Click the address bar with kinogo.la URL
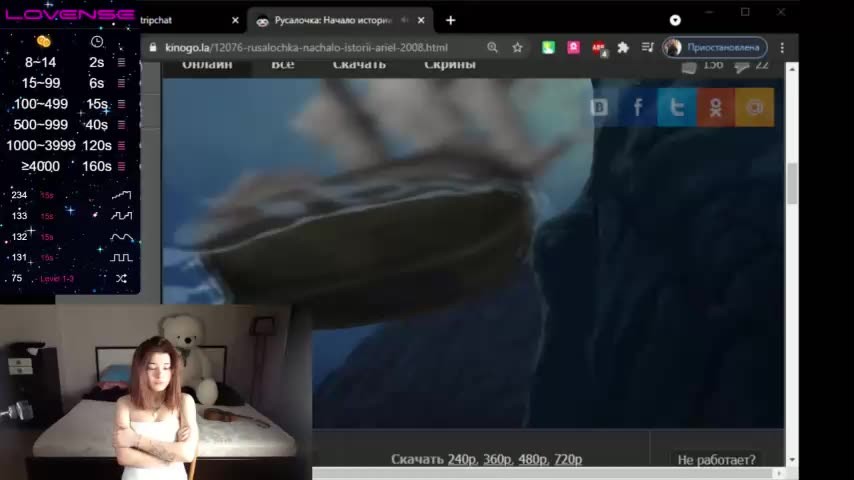Image resolution: width=854 pixels, height=480 pixels. 306,47
